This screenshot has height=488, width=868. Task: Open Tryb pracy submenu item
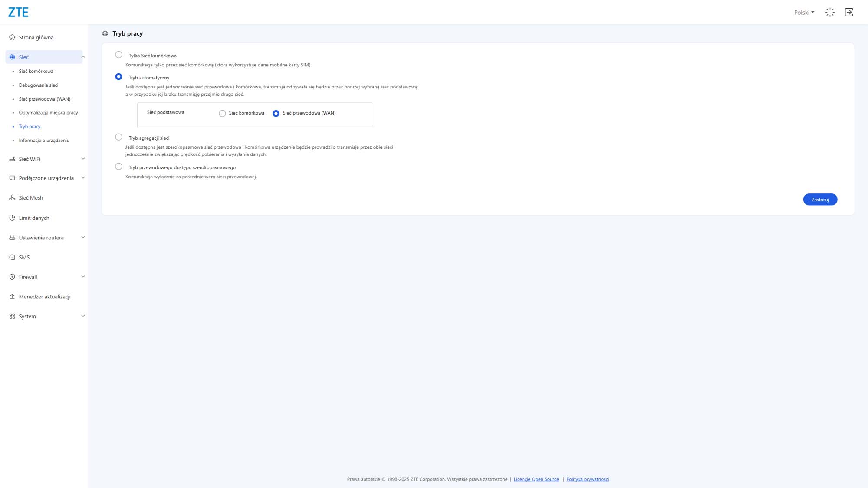(x=30, y=127)
